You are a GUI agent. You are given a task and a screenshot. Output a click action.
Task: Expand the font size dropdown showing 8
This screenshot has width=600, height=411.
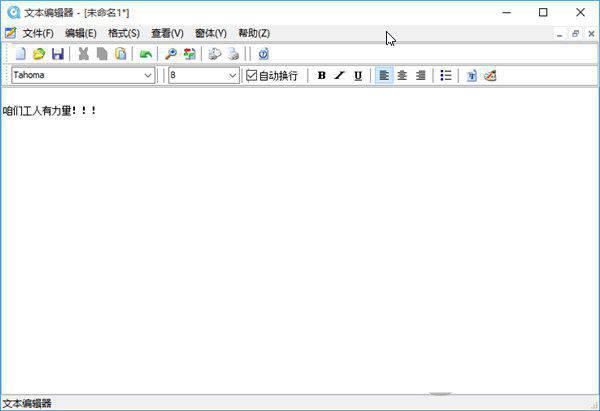[232, 75]
